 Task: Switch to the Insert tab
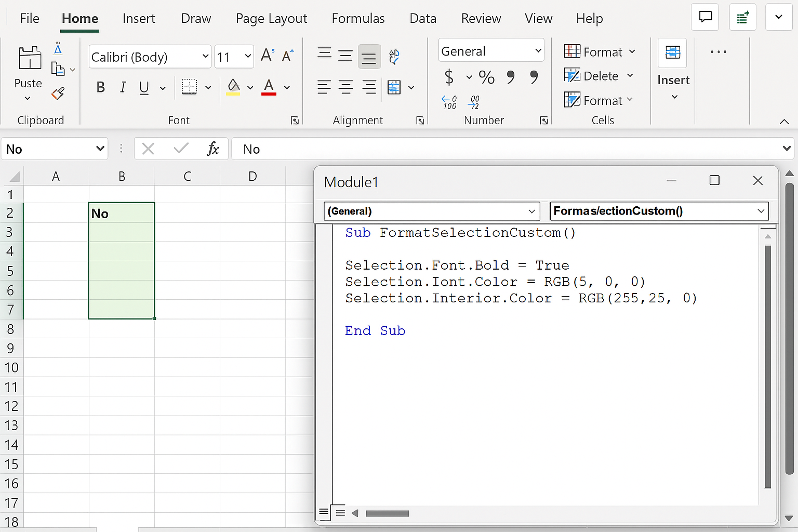pyautogui.click(x=139, y=19)
